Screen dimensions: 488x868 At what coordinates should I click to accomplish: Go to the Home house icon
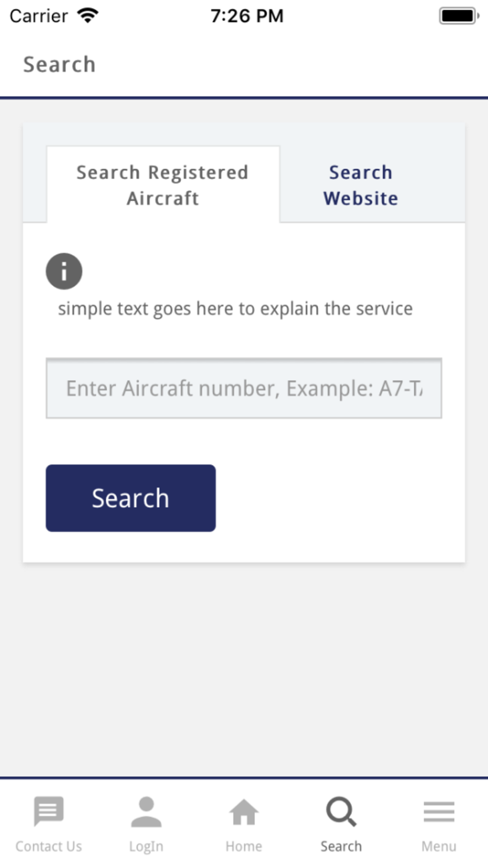pyautogui.click(x=244, y=812)
